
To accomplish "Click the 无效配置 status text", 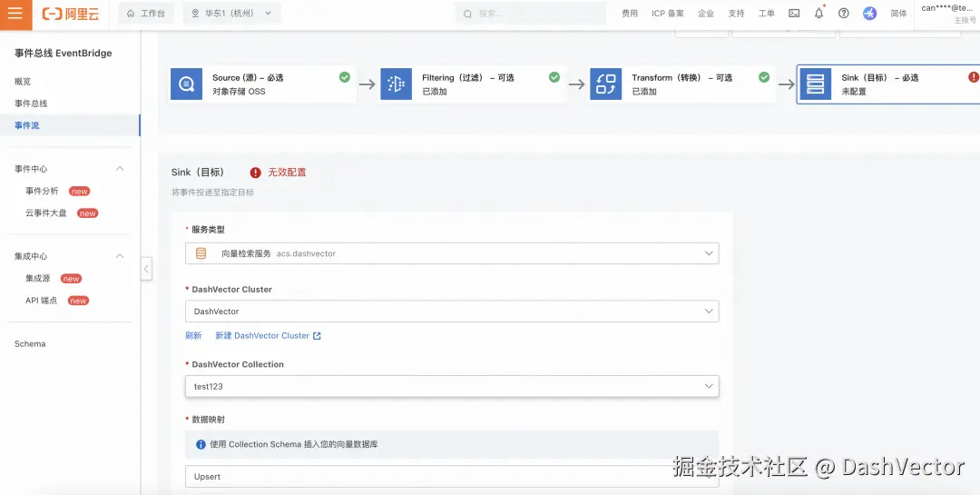I will 287,172.
